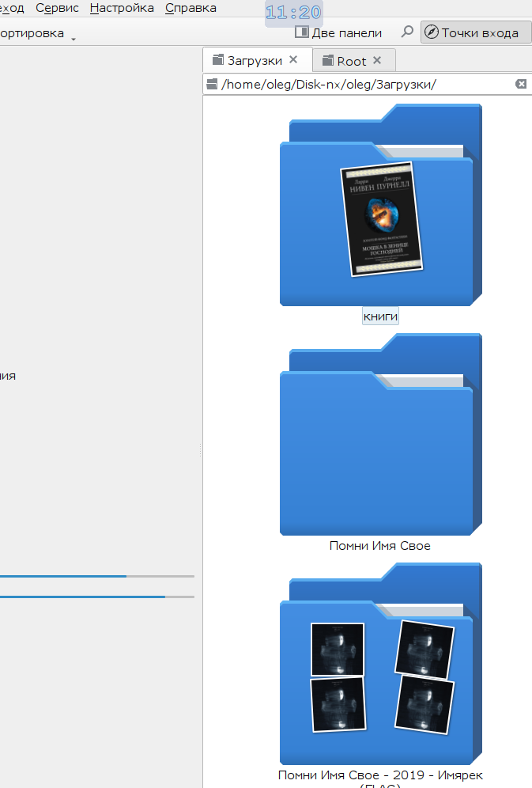Clear the location bar text

click(521, 84)
